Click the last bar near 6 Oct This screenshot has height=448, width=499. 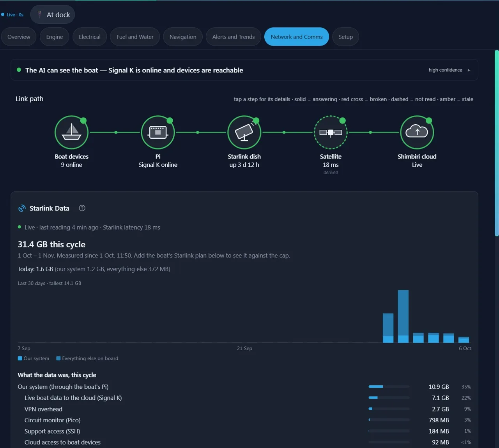[464, 340]
